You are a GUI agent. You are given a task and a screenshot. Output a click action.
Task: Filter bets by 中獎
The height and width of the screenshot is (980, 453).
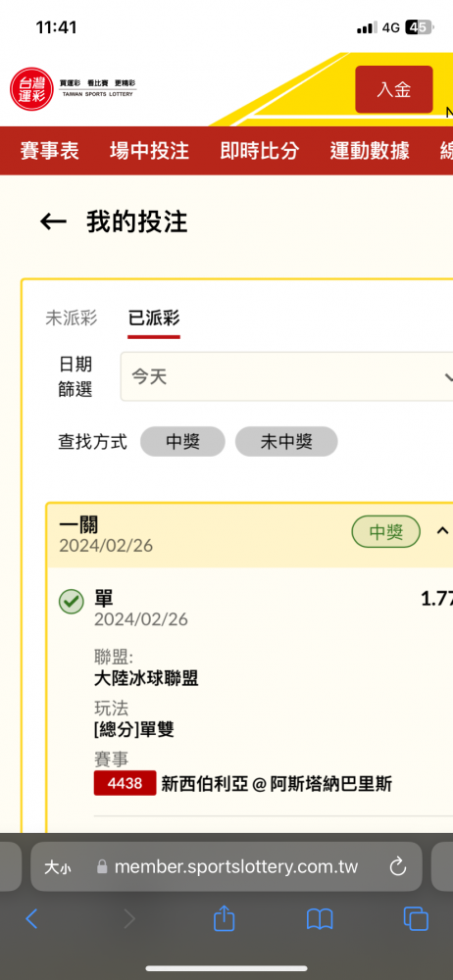(182, 442)
